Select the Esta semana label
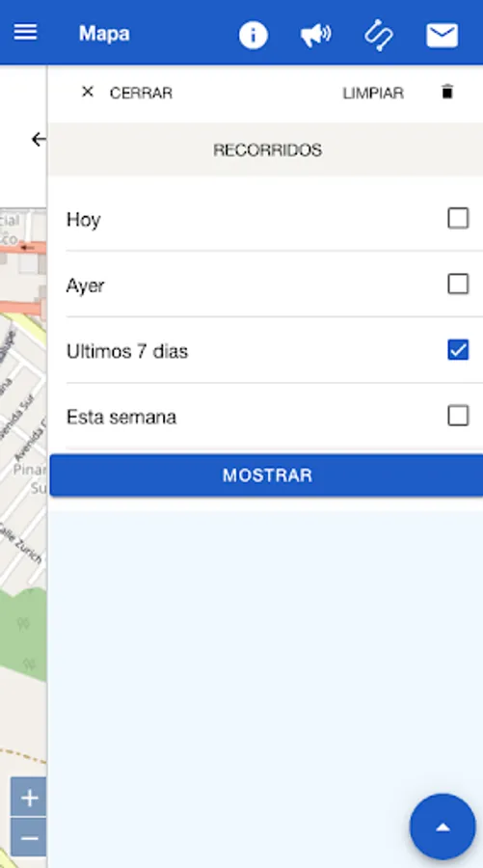This screenshot has width=483, height=868. 121,417
